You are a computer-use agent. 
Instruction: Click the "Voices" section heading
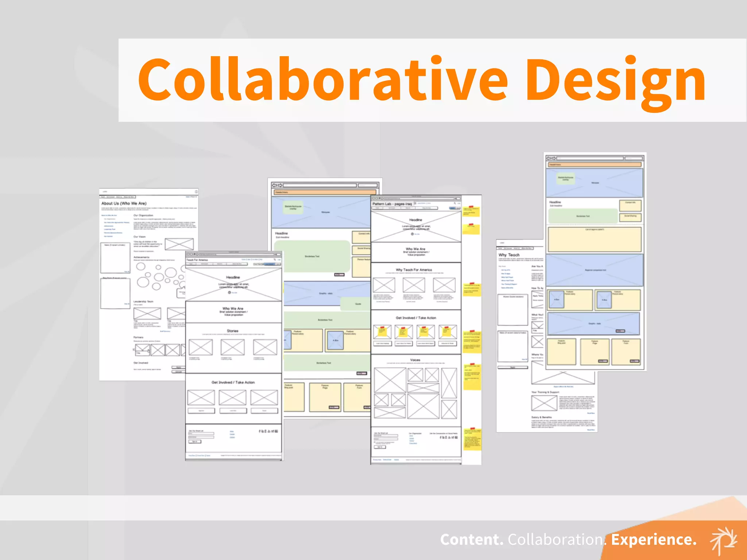click(x=415, y=360)
